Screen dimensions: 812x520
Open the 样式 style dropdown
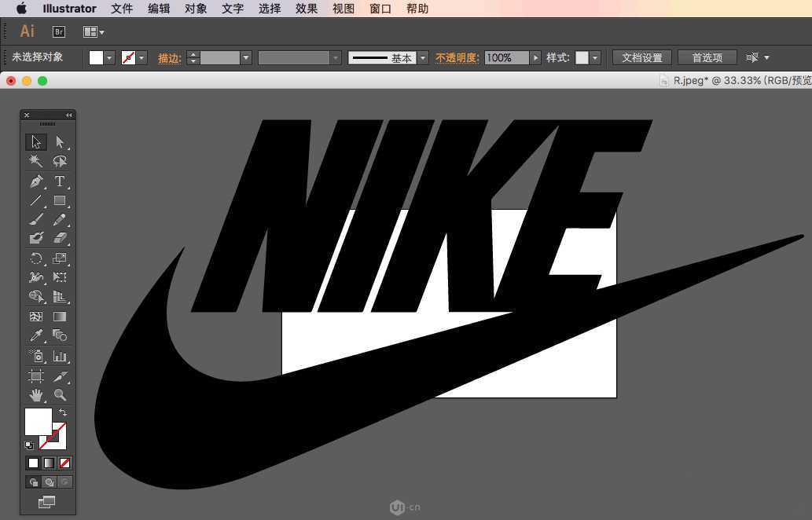[595, 58]
